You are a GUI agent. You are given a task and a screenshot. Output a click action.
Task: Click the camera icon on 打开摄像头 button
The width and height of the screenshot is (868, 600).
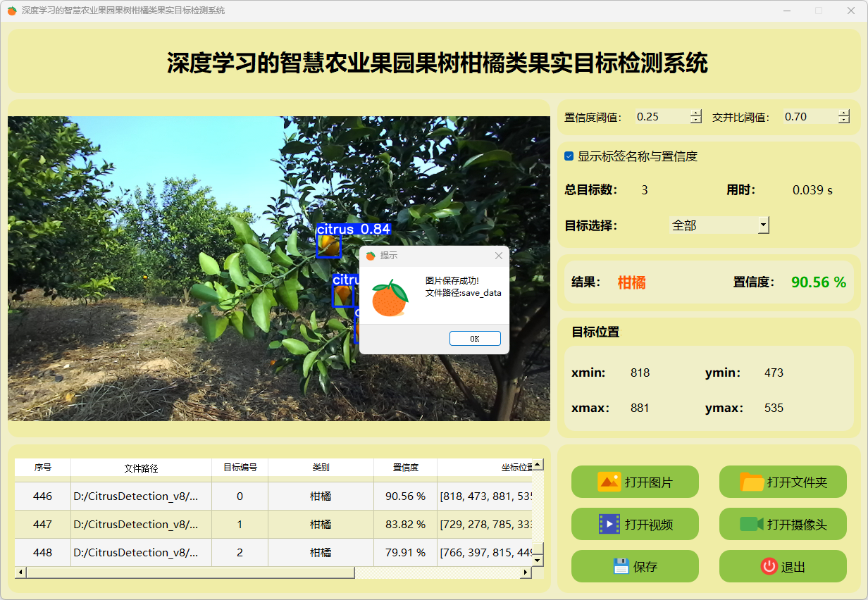pyautogui.click(x=752, y=524)
